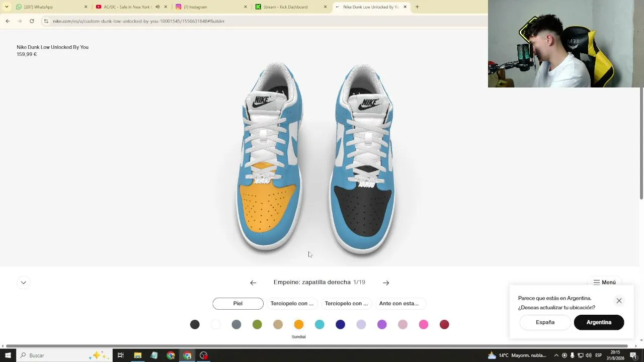Choose España as location
The image size is (644, 362).
pyautogui.click(x=545, y=322)
